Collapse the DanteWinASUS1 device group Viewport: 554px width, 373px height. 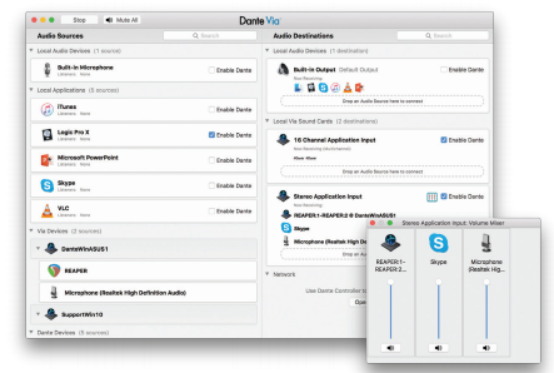click(x=38, y=248)
